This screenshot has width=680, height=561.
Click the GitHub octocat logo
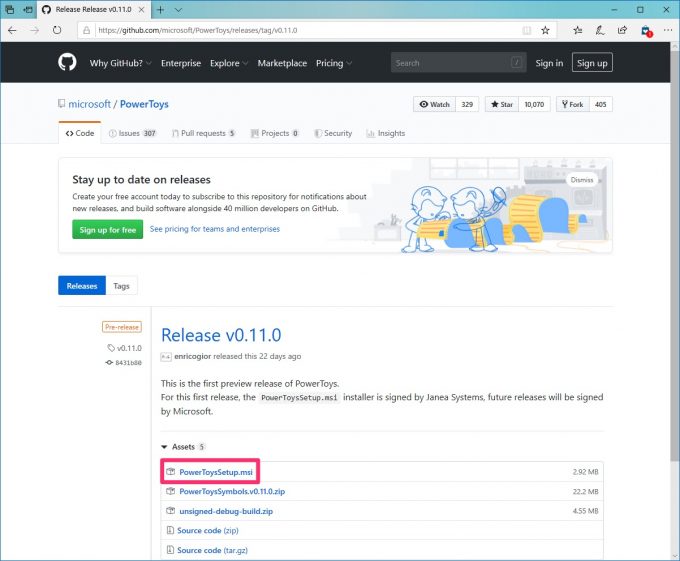(67, 62)
